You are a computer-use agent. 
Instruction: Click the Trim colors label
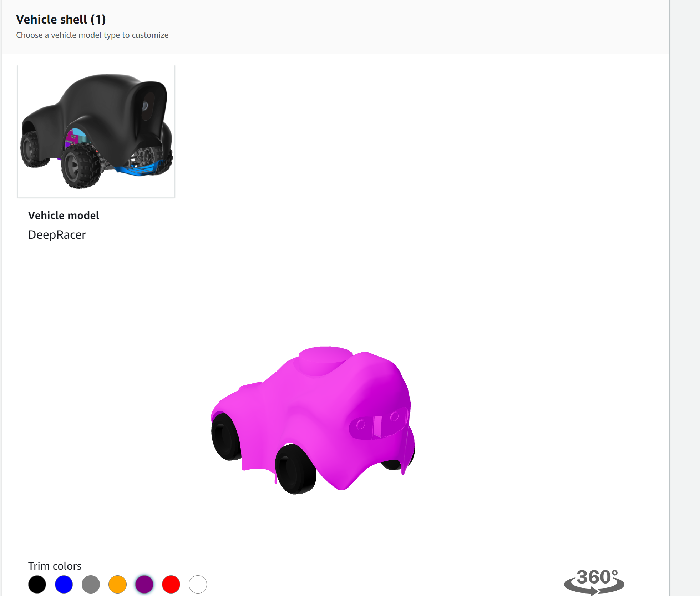55,566
